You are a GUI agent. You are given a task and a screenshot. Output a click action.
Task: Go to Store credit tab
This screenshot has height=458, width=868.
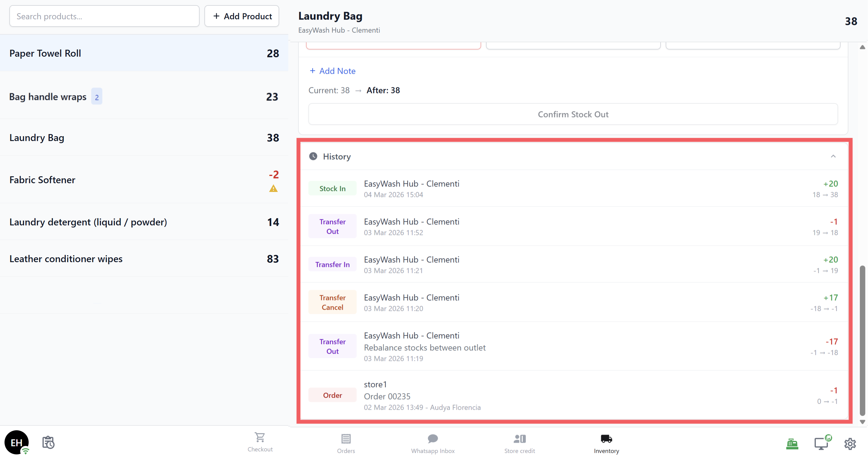tap(519, 444)
